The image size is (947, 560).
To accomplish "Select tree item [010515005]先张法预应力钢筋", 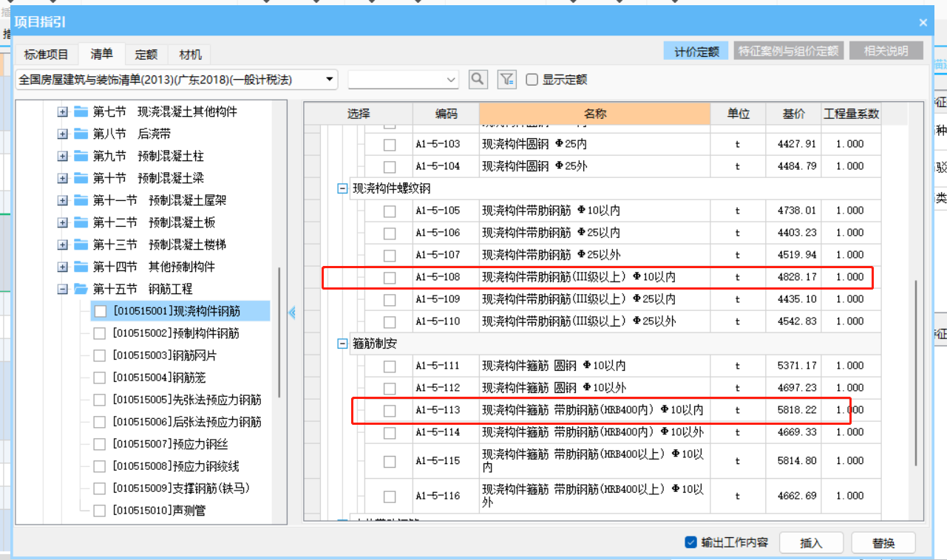I will [187, 400].
